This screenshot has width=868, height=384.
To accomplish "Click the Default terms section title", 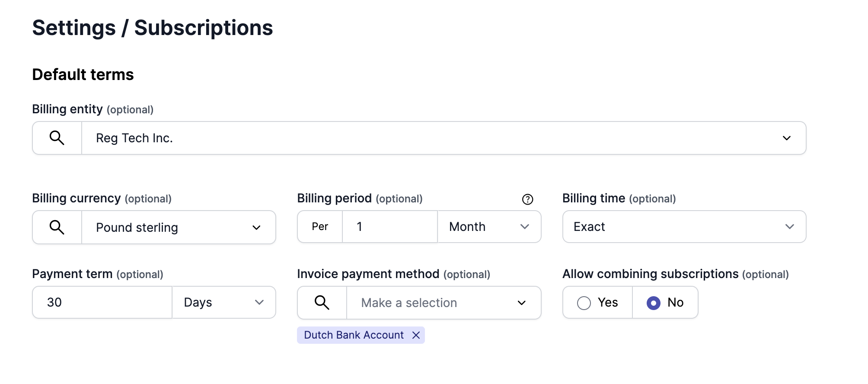I will tap(83, 74).
